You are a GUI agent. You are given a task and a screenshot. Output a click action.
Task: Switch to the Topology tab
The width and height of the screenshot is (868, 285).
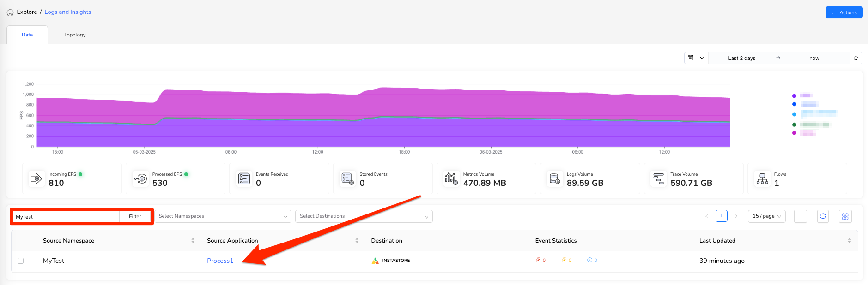(x=75, y=35)
